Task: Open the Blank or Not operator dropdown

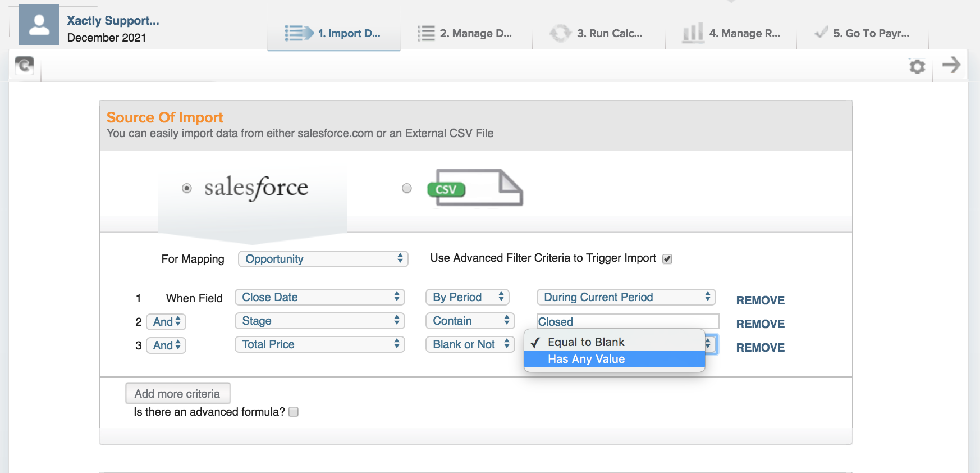Action: point(470,344)
